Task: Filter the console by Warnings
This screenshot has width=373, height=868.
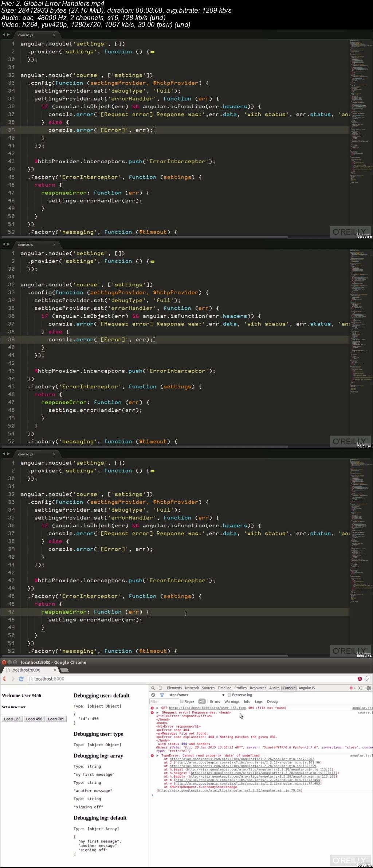Action: coord(232,701)
